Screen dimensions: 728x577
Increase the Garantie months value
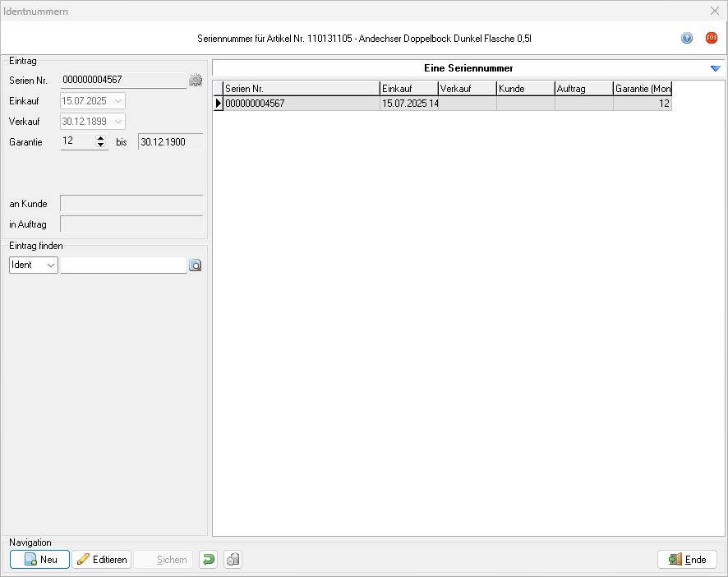[101, 138]
